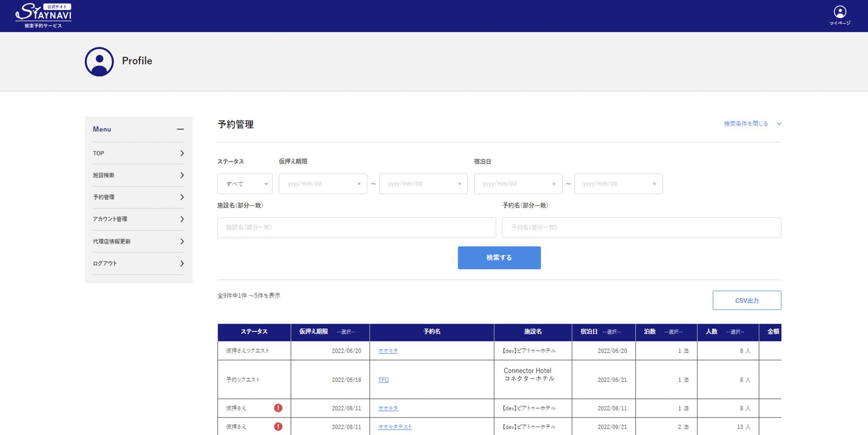Choose ログアウト from the menu
Screen dimensions: 868x435
pos(138,264)
